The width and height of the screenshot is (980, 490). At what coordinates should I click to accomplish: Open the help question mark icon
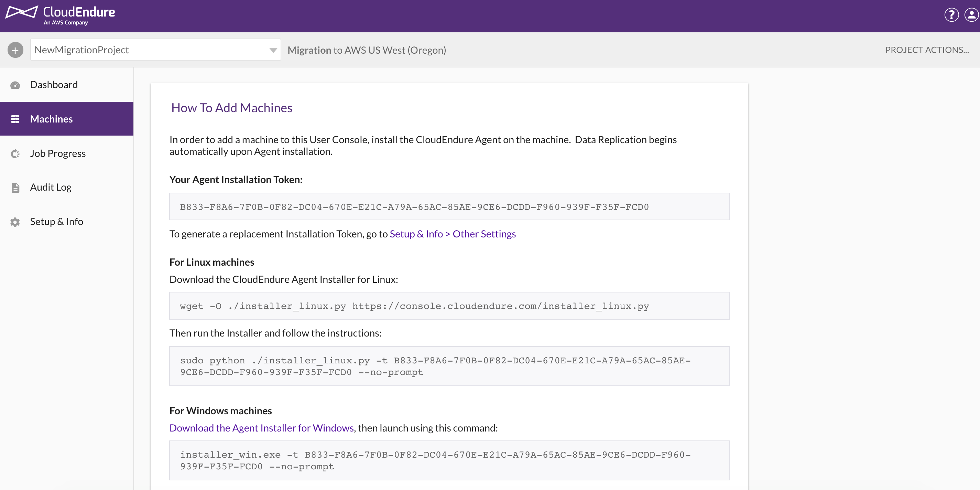(951, 15)
